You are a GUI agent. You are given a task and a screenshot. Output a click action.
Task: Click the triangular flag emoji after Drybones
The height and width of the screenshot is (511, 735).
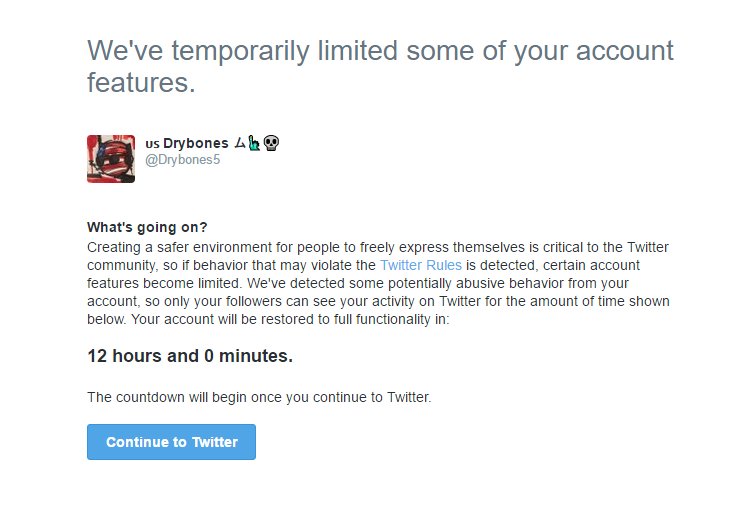pos(239,143)
